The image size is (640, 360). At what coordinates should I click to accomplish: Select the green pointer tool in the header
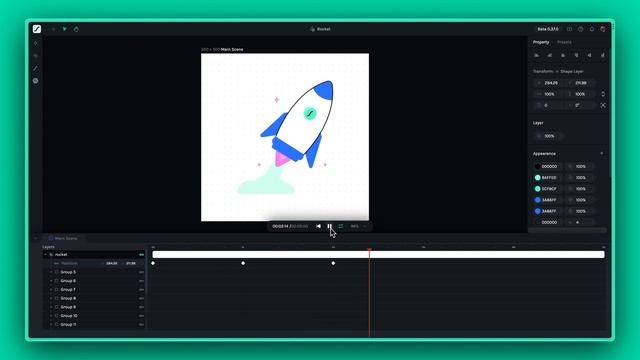tap(64, 29)
